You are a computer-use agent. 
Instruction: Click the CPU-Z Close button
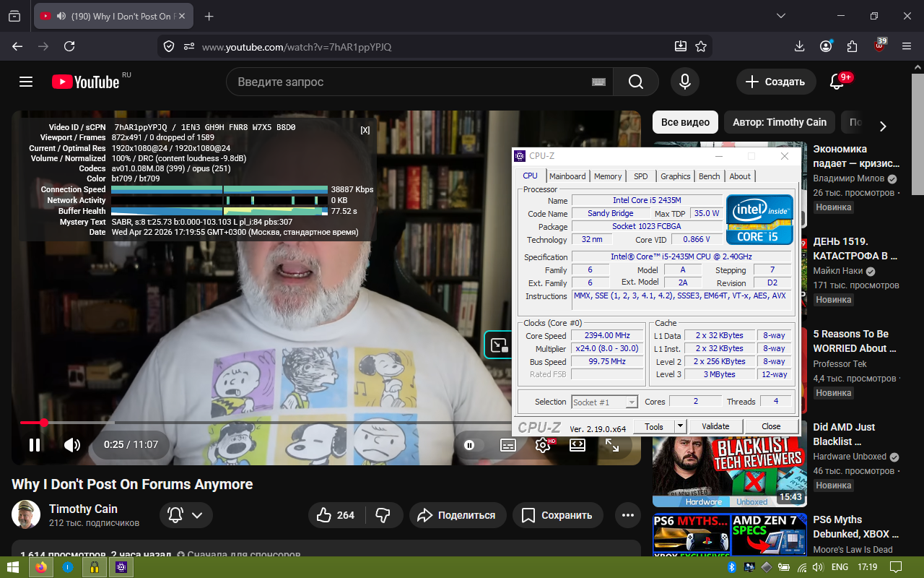click(771, 426)
